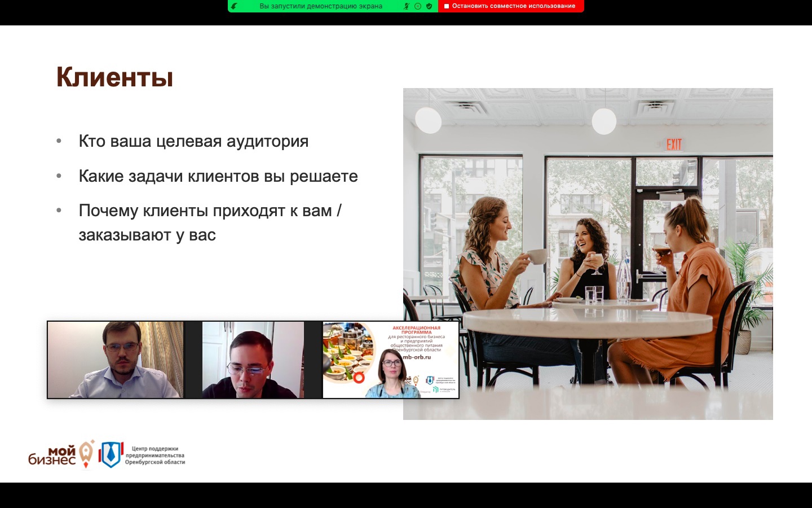Image resolution: width=812 pixels, height=508 pixels.
Task: Select the video tile of man in dark shirt
Action: tap(253, 360)
